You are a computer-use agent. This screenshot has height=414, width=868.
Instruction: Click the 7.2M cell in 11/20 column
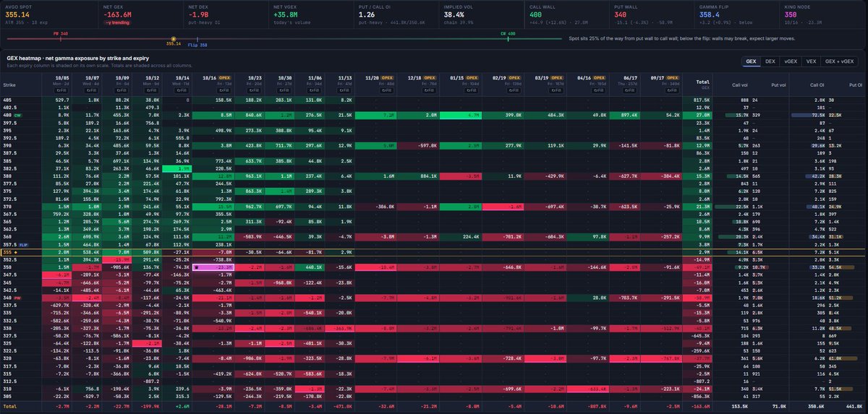tap(376, 114)
